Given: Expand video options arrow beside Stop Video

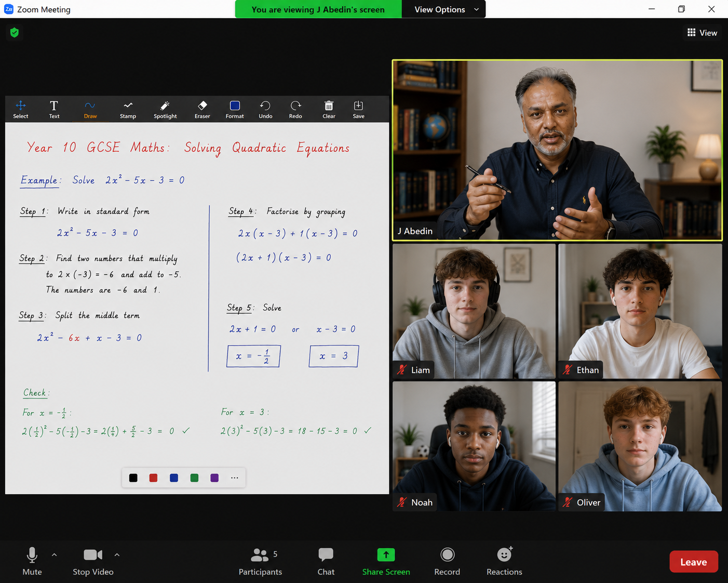Looking at the screenshot, I should [x=117, y=555].
